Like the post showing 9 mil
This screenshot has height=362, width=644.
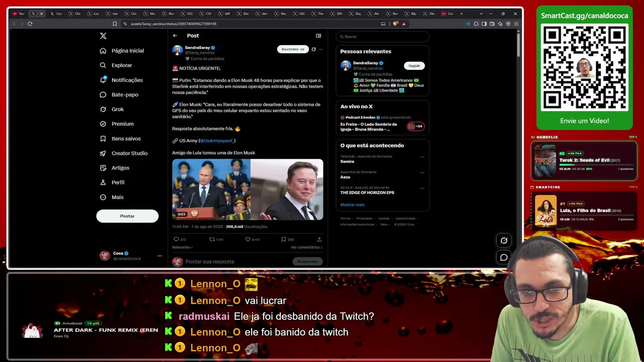click(252, 239)
